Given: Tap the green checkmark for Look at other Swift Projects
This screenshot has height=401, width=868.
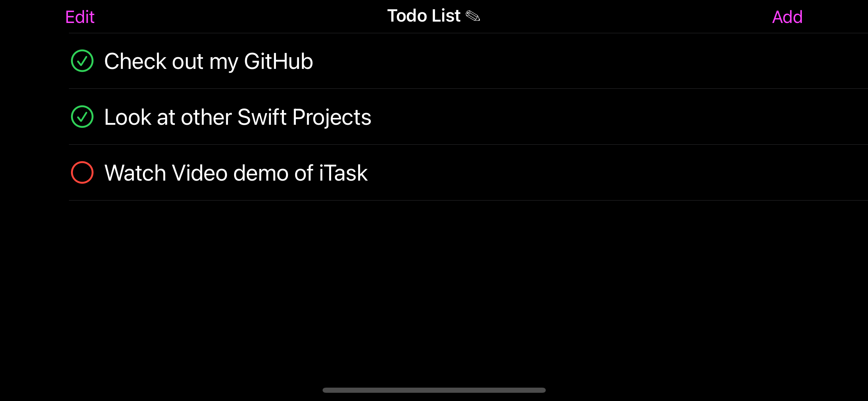Looking at the screenshot, I should click(x=82, y=117).
